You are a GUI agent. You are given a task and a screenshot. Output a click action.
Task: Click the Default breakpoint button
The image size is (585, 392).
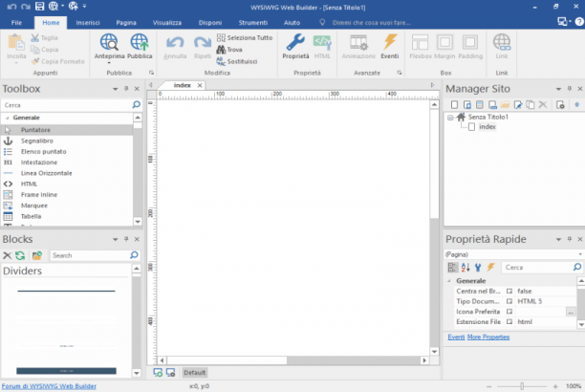194,373
